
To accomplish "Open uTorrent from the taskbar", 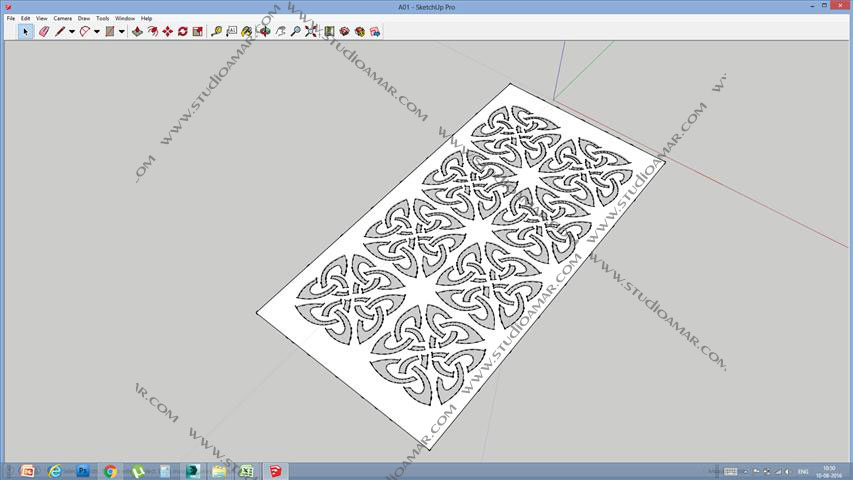I will pyautogui.click(x=138, y=471).
